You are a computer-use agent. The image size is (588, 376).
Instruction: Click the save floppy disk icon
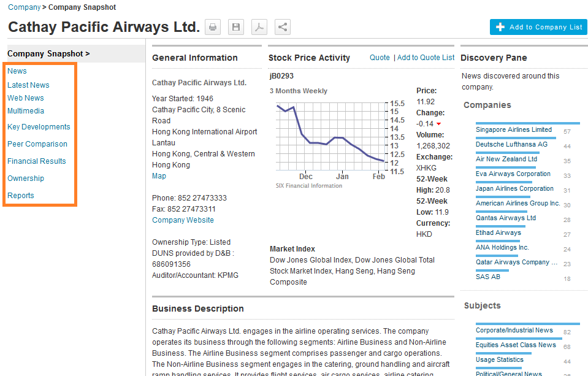236,27
